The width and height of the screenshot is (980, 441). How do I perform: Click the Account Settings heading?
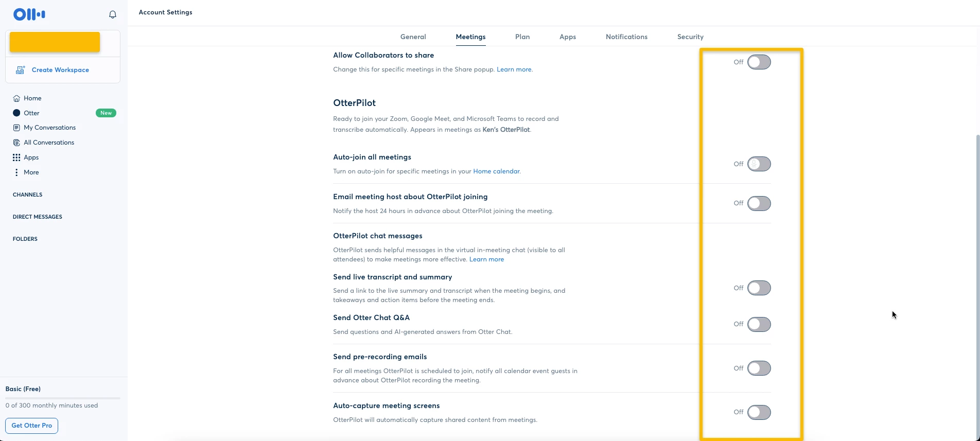(x=165, y=12)
